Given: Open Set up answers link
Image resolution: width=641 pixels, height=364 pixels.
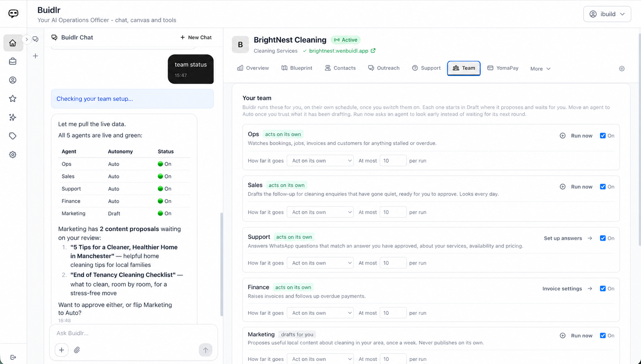Looking at the screenshot, I should coord(568,238).
